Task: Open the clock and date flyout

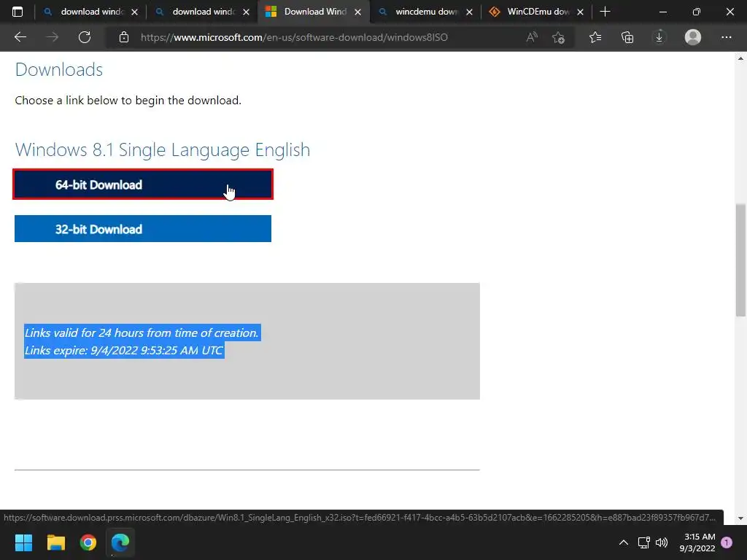Action: (x=697, y=542)
